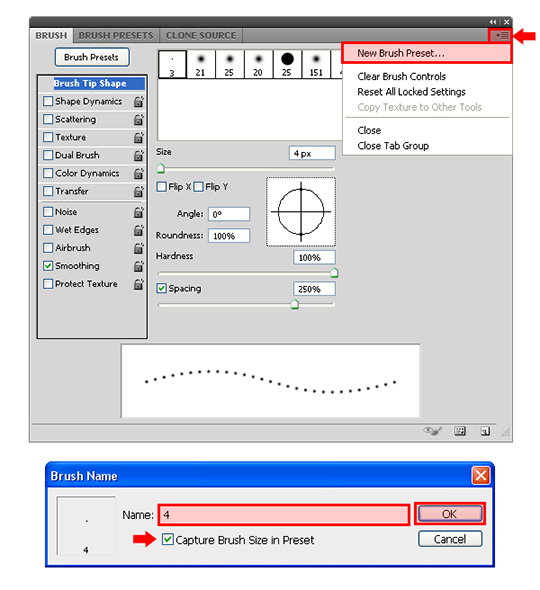Uncheck the Smoothing option

(x=48, y=266)
